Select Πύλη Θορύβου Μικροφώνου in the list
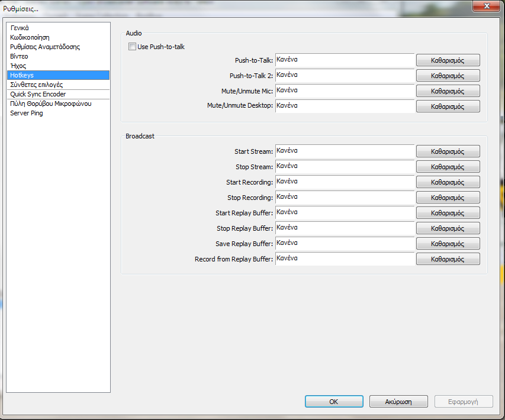The width and height of the screenshot is (505, 420). 58,104
